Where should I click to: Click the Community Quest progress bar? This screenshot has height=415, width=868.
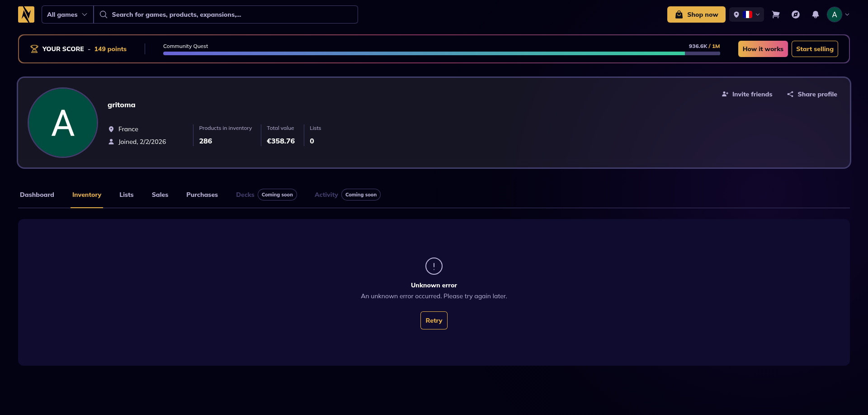441,53
